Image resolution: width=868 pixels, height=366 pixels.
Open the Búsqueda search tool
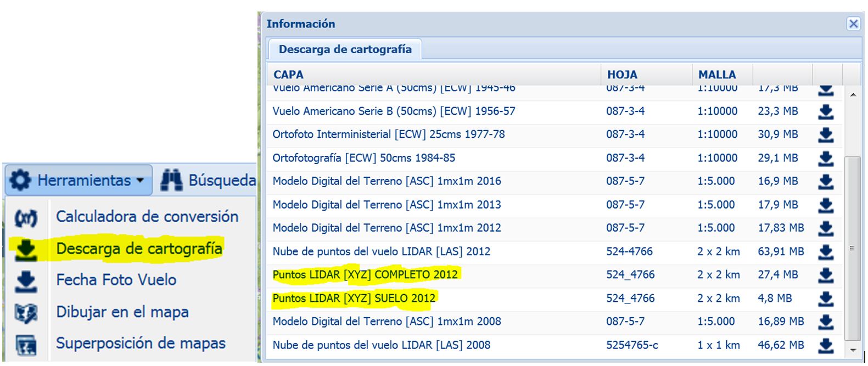point(209,180)
